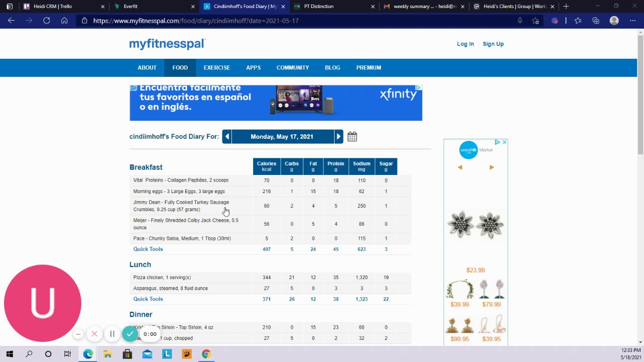This screenshot has height=362, width=644.
Task: Close the Everfit tab
Action: [x=193, y=7]
